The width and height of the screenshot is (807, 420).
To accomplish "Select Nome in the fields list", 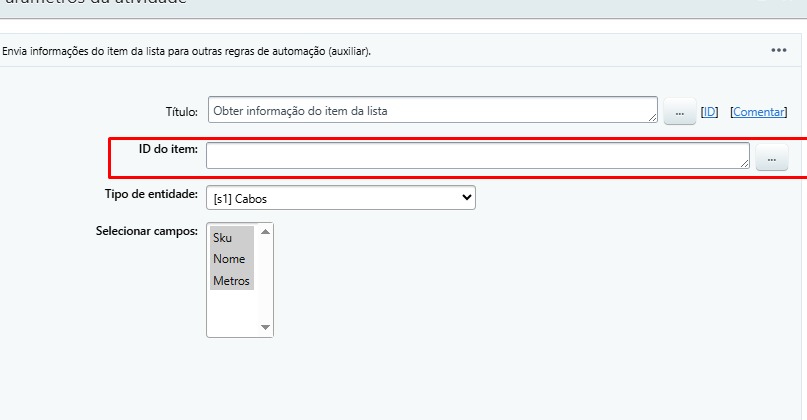I will (229, 259).
